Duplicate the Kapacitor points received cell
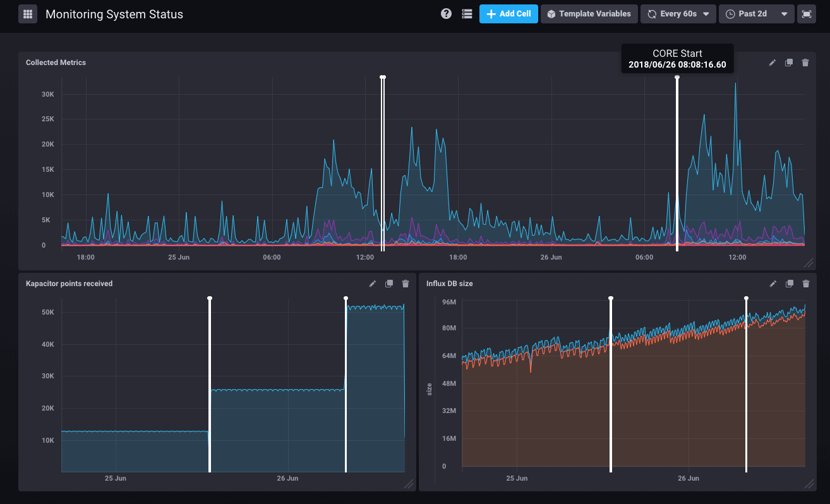Screen dimensions: 830x504 click(389, 284)
